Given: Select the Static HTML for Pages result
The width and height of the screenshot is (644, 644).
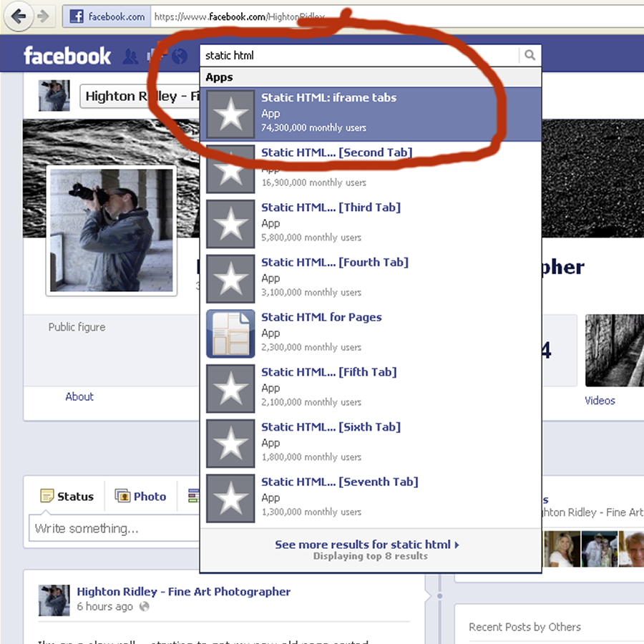Looking at the screenshot, I should (371, 333).
